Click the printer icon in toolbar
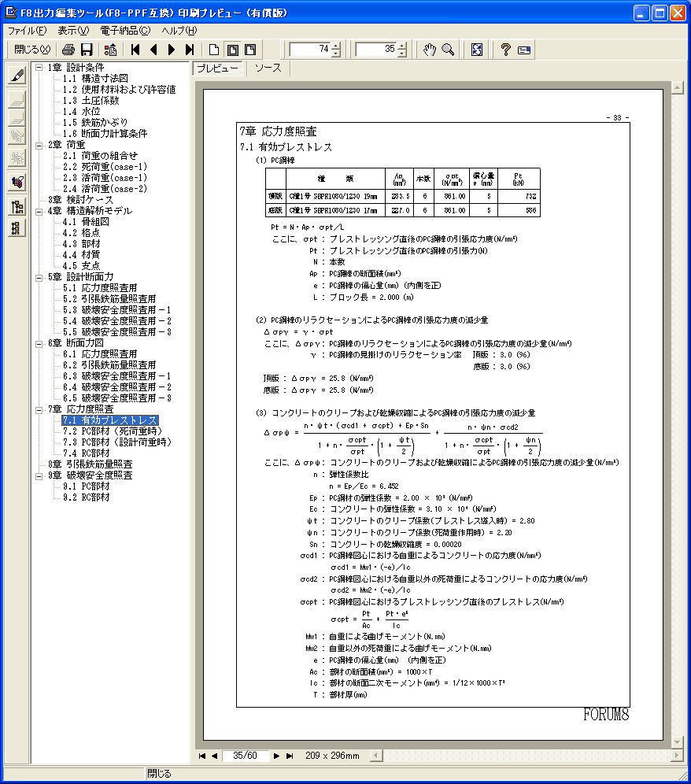 point(68,50)
